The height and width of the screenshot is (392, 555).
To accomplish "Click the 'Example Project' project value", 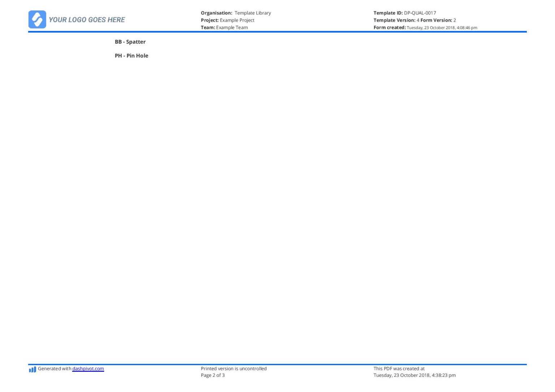I will [237, 20].
